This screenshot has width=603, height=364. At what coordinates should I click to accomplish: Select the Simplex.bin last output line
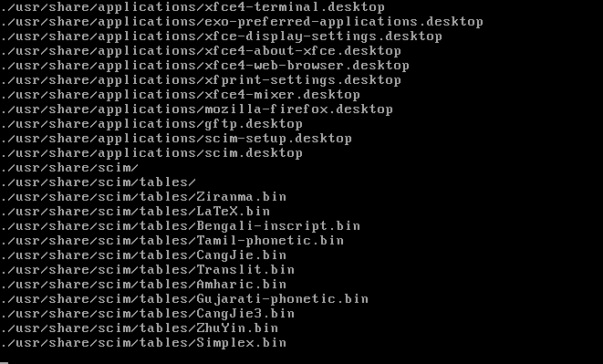pos(143,344)
